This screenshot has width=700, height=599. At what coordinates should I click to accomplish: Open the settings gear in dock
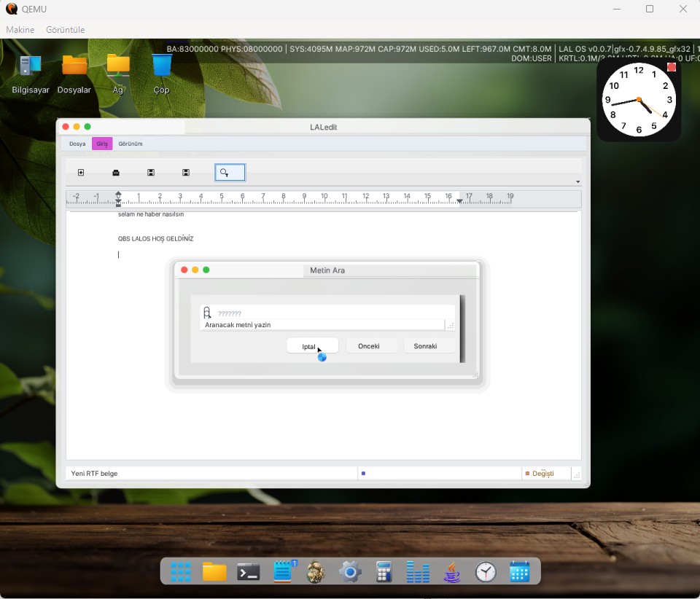click(x=350, y=572)
